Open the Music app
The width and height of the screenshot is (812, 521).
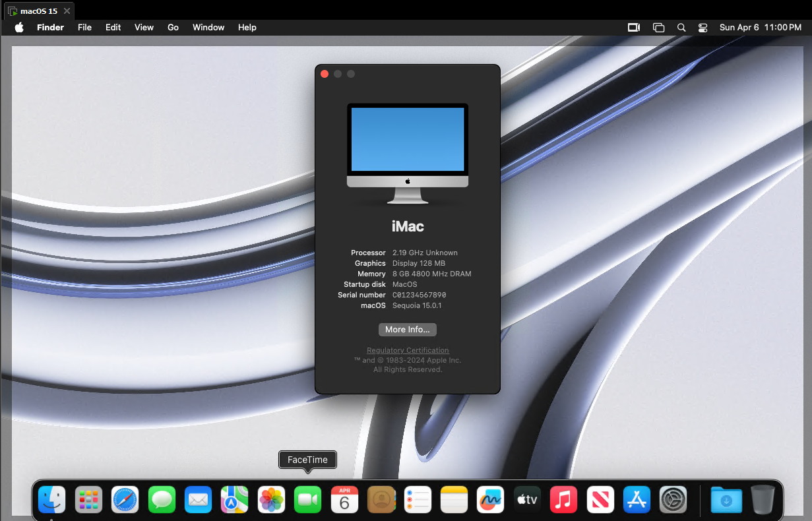[563, 500]
